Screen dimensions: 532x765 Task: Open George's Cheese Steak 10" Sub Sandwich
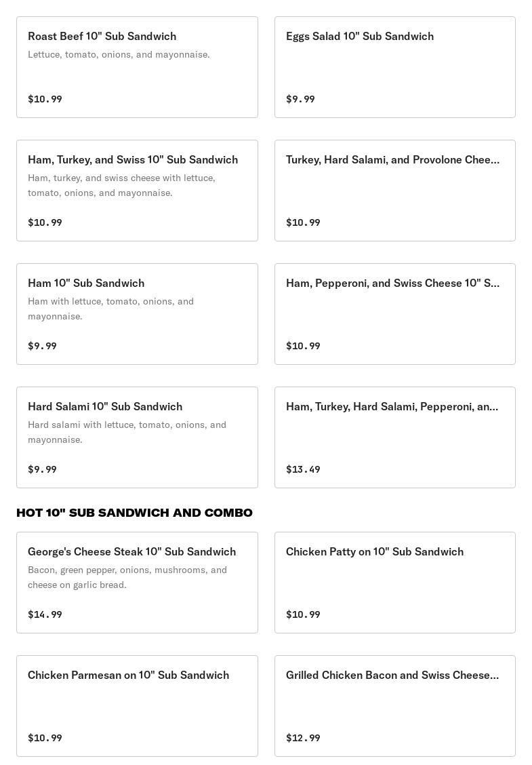coord(131,552)
